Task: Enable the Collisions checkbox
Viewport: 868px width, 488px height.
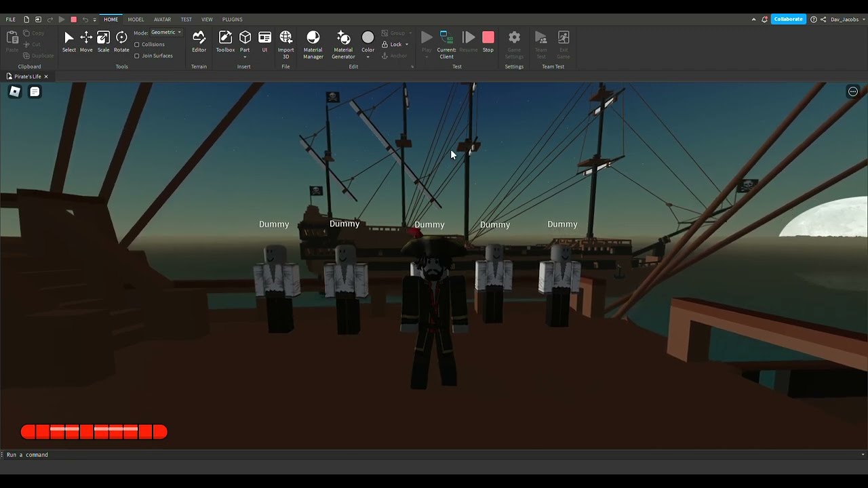Action: click(x=137, y=45)
